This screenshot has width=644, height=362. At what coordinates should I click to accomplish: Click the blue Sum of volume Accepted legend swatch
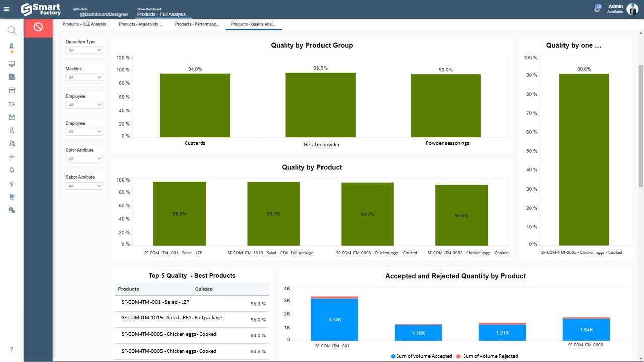click(393, 356)
